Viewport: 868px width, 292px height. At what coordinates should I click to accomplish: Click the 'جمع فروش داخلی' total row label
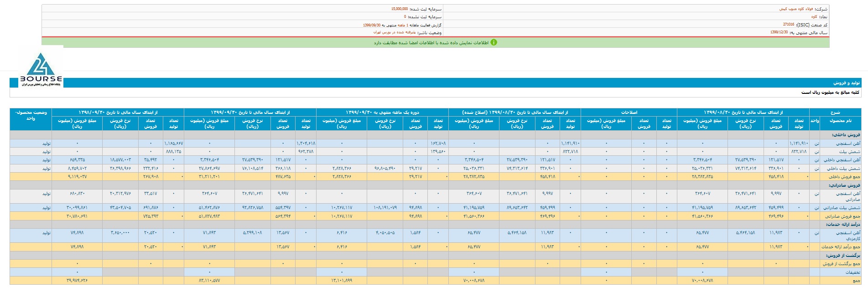(844, 177)
